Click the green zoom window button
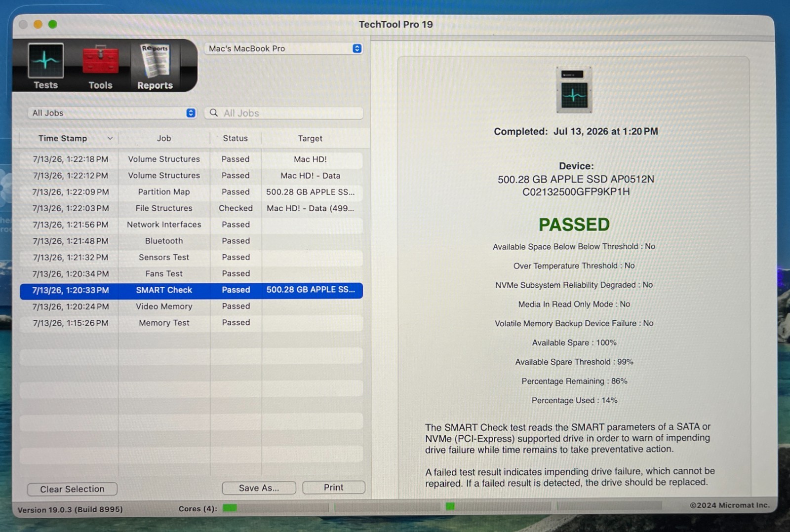Screen dimensions: 790x532 tap(53, 24)
